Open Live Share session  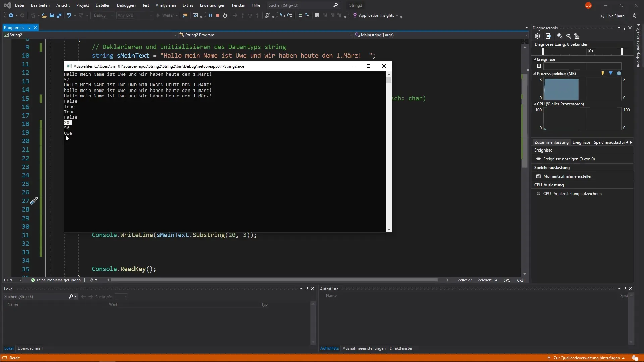point(612,16)
